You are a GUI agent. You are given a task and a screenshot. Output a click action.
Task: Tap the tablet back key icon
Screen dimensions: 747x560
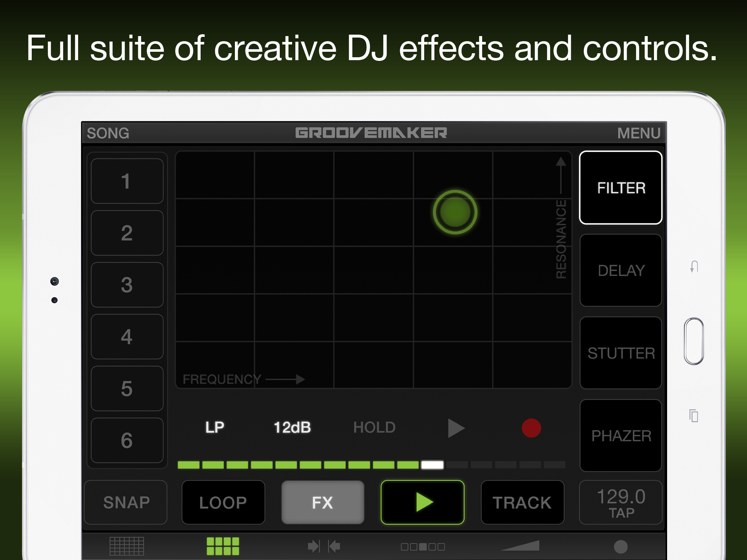[x=694, y=267]
